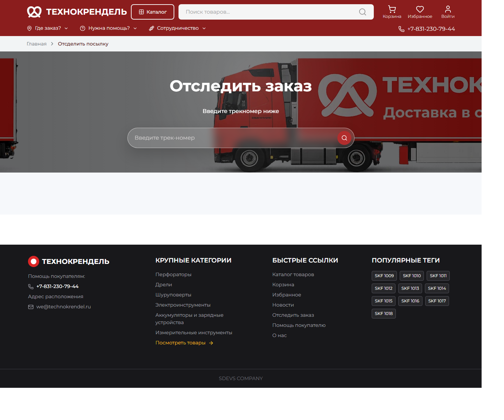The image size is (504, 420).
Task: Click SDEVS COMPANY footer text
Action: click(241, 378)
